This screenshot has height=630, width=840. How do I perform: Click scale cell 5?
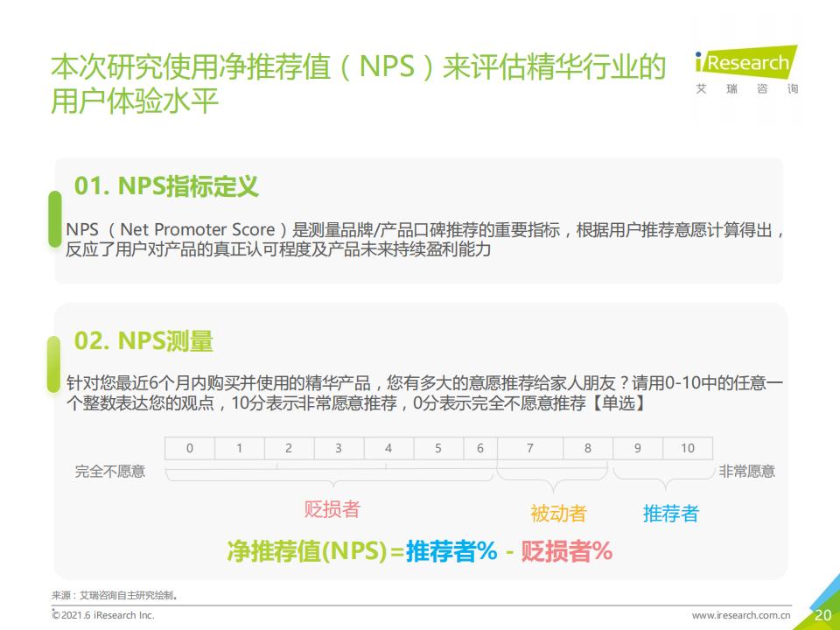[438, 448]
